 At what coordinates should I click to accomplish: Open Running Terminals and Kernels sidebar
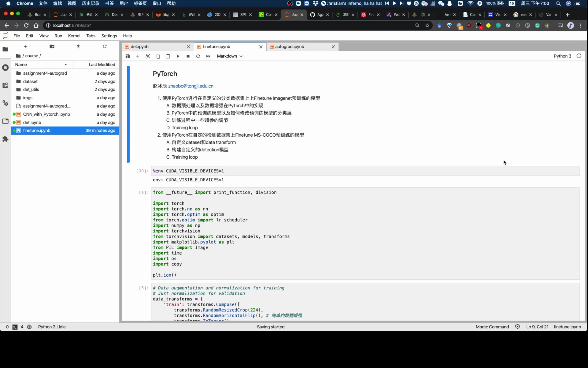[5, 67]
